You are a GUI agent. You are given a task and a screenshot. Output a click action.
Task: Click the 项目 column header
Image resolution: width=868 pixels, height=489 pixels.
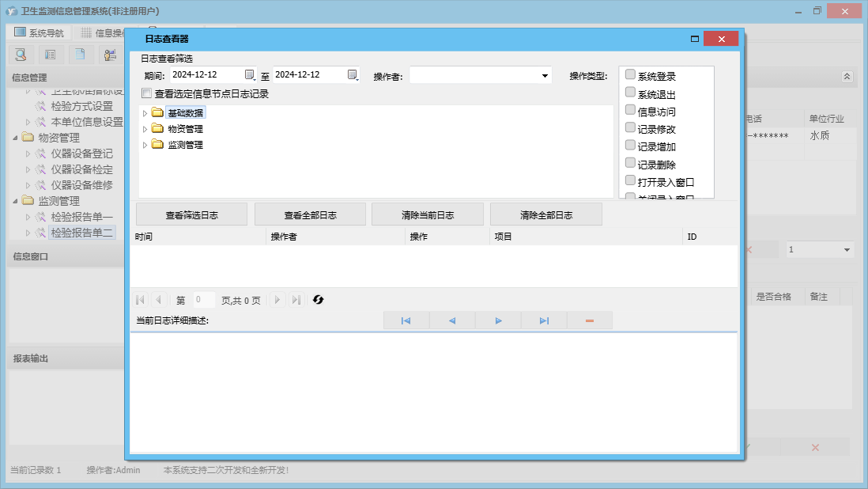[x=586, y=237]
